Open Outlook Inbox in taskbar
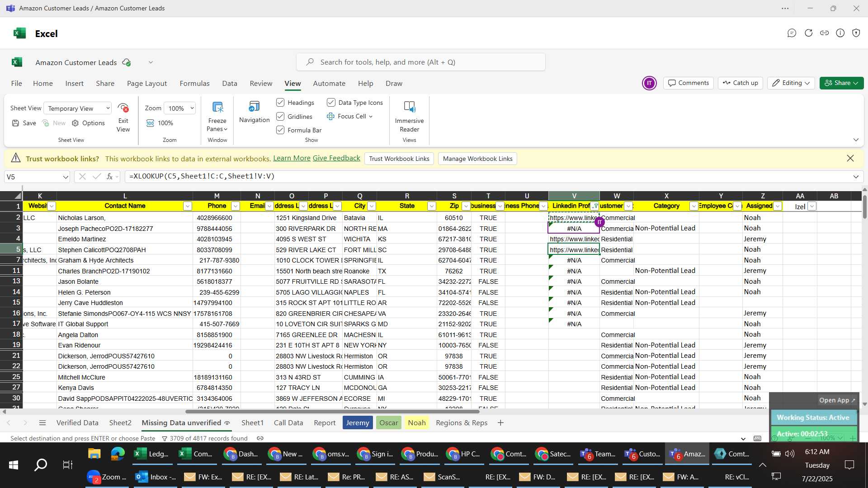This screenshot has width=868, height=488. pos(156,477)
